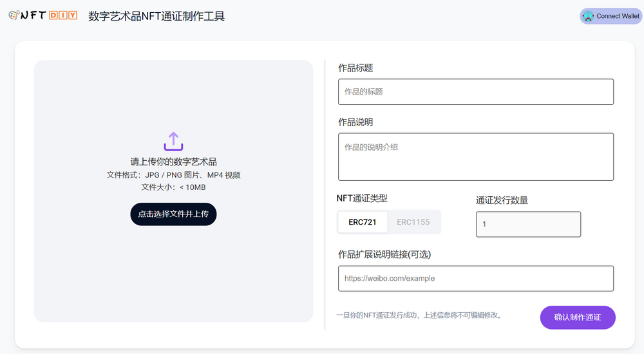Select ERC1155 token type
Screen dimensions: 644x354
(413, 222)
